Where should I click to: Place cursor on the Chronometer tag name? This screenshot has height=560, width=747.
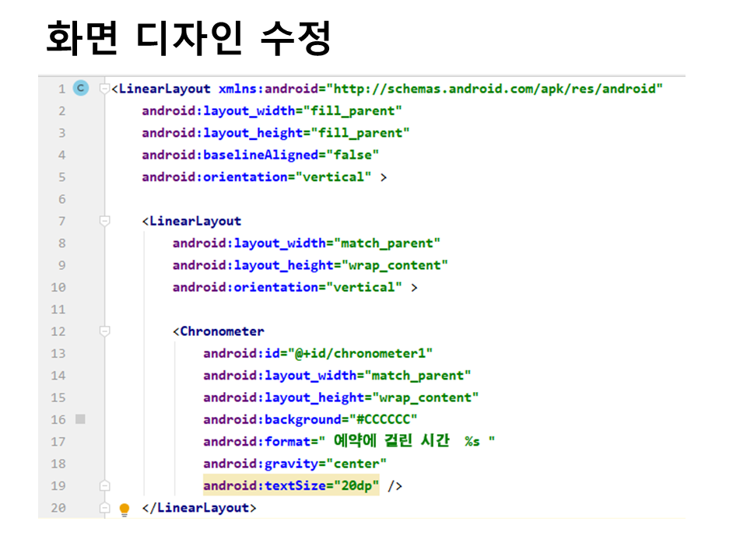click(x=222, y=331)
